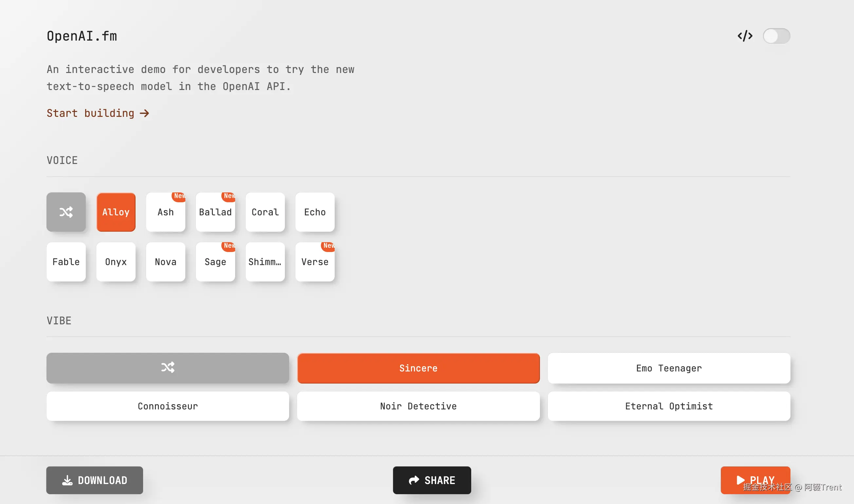Toggle the code view switch

[776, 36]
